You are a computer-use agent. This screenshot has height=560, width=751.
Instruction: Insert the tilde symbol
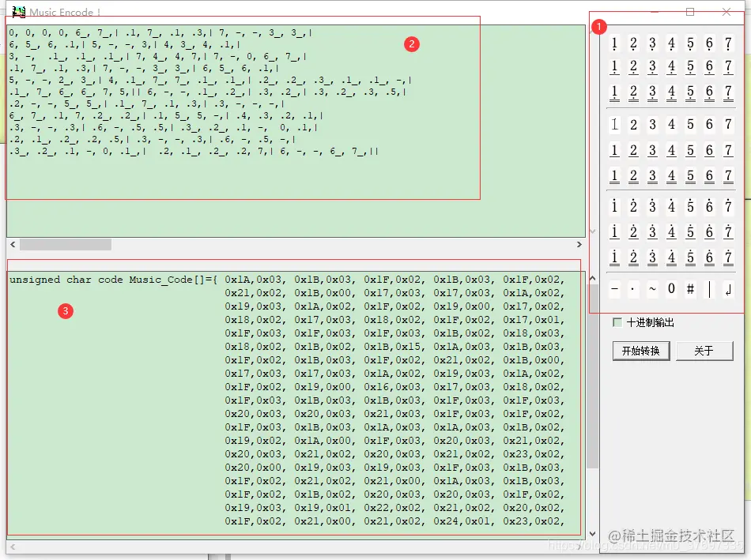pos(652,289)
